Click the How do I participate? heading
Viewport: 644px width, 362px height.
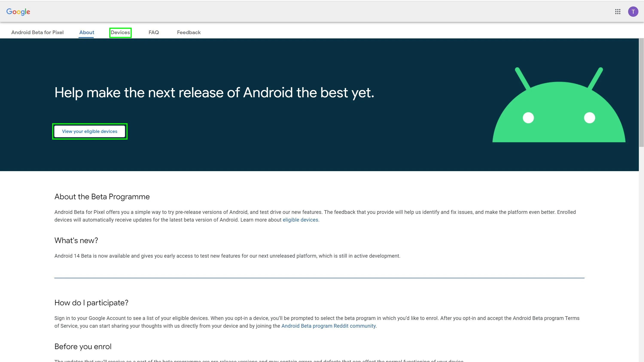tap(91, 303)
